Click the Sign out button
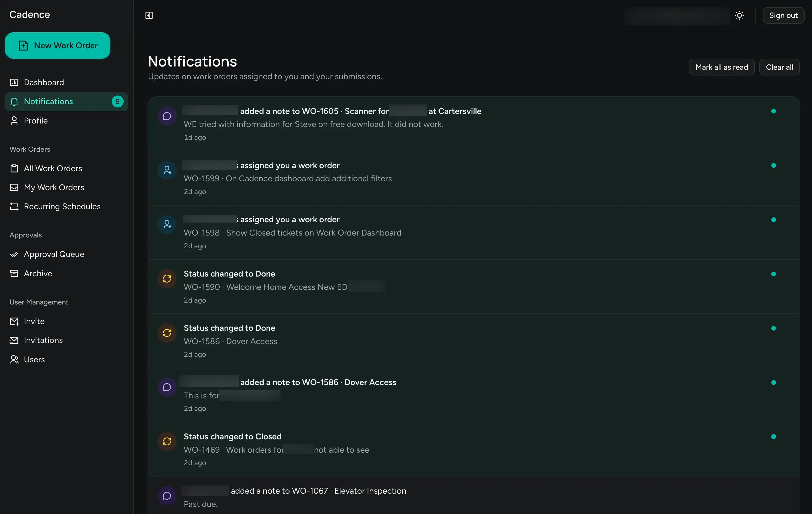The width and height of the screenshot is (812, 514). [x=783, y=15]
